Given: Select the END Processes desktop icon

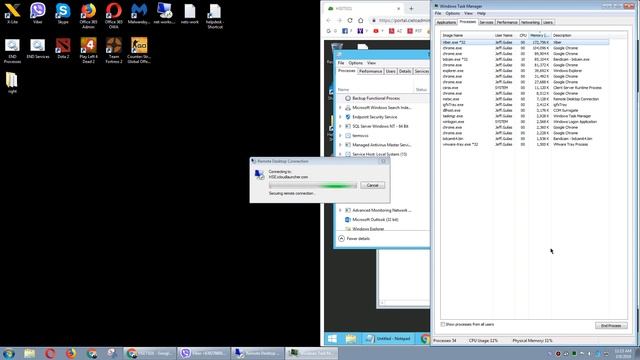Looking at the screenshot, I should pyautogui.click(x=12, y=51).
